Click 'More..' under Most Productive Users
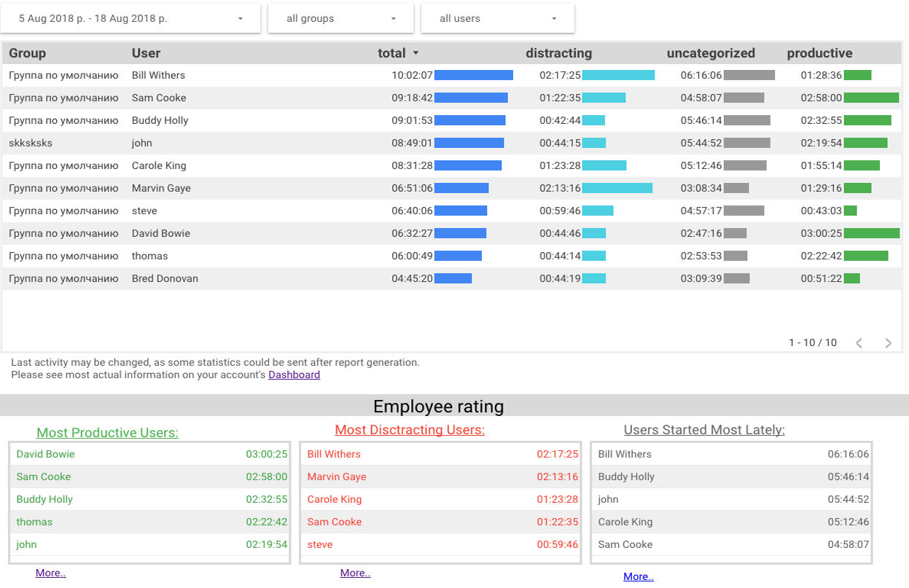This screenshot has height=588, width=909. 50,572
